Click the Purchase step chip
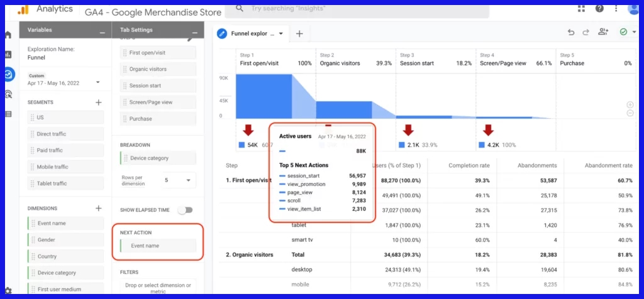Image resolution: width=644 pixels, height=299 pixels. pos(158,119)
